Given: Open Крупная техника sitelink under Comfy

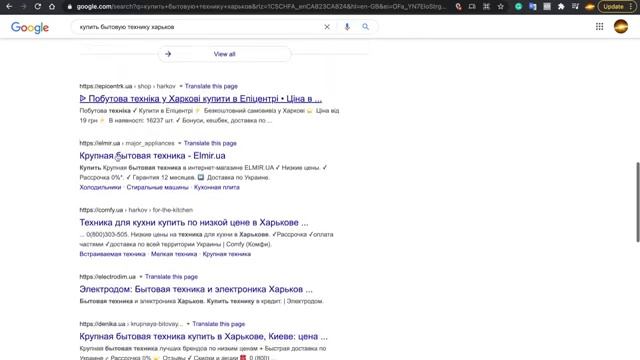Looking at the screenshot, I should click(227, 254).
